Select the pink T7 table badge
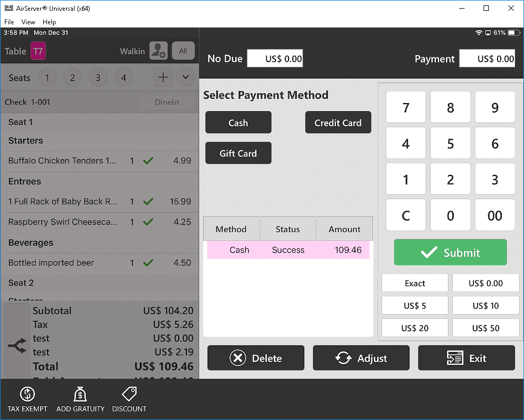 coord(38,51)
